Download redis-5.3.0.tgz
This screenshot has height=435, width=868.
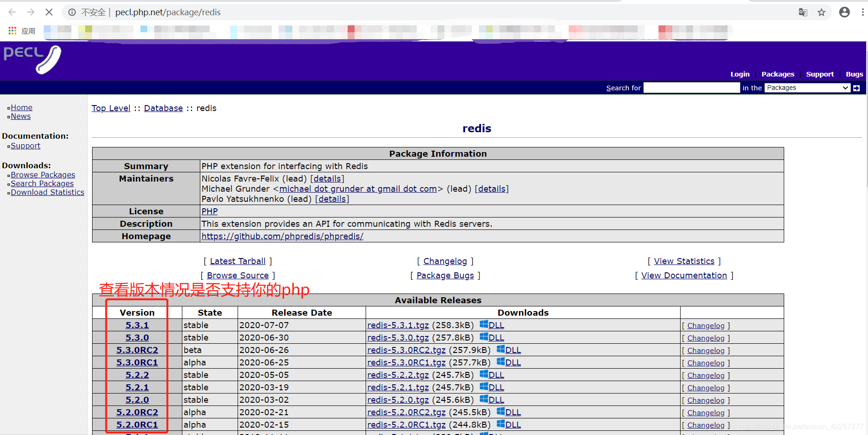(x=398, y=337)
